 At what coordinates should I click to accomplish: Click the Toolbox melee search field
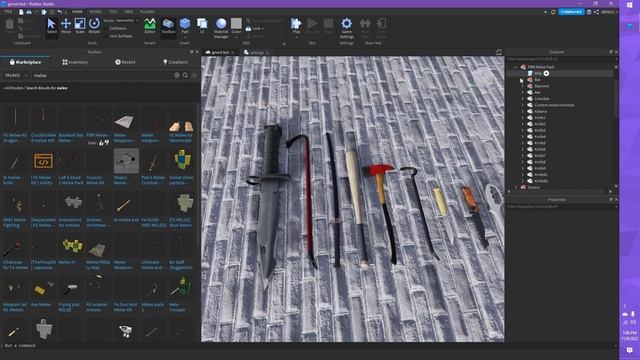[102, 75]
